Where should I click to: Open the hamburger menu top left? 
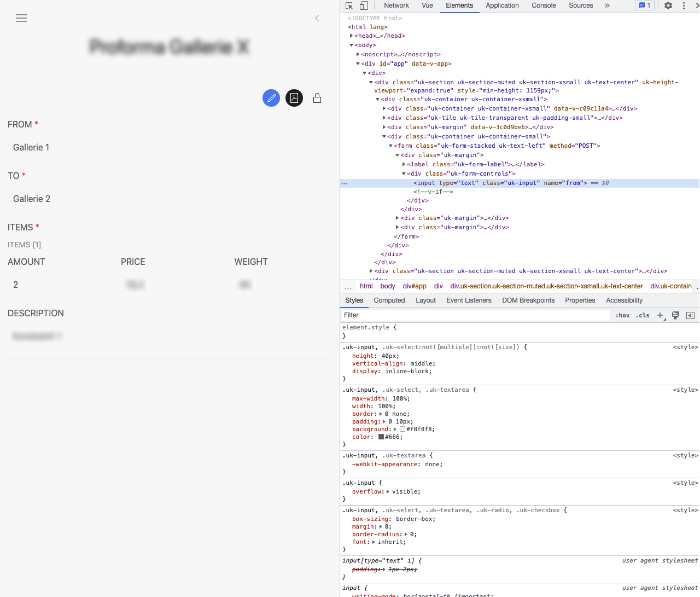click(21, 18)
